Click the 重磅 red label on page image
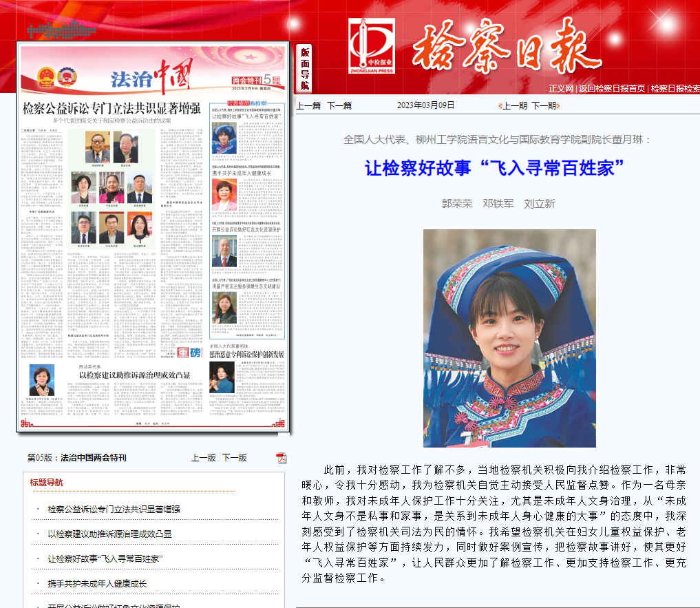Viewport: 700px width, 608px height. [x=189, y=353]
